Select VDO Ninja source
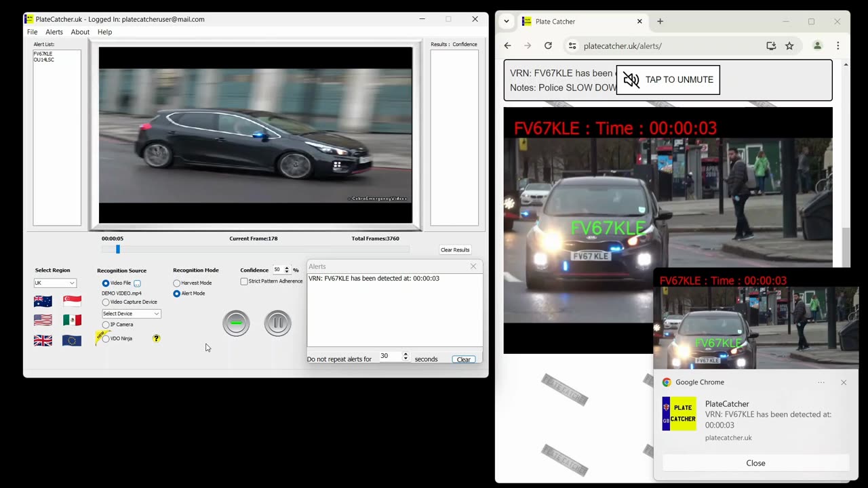 pos(106,338)
